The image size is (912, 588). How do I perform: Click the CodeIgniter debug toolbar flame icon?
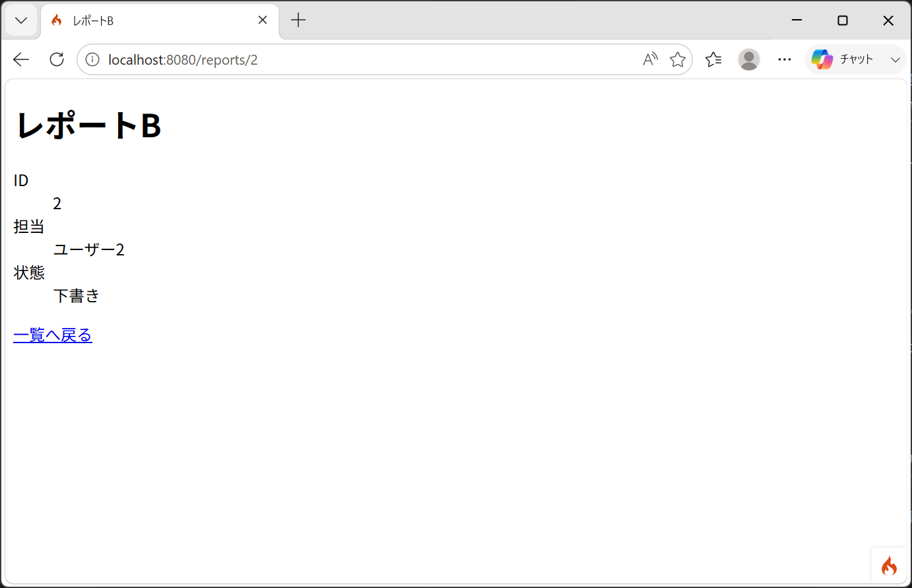pyautogui.click(x=889, y=566)
